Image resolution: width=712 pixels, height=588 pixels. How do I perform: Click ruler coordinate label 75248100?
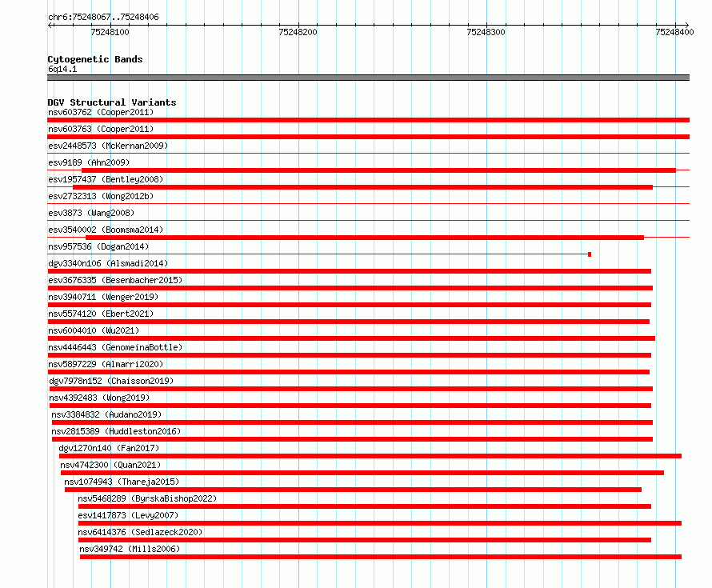click(x=110, y=32)
